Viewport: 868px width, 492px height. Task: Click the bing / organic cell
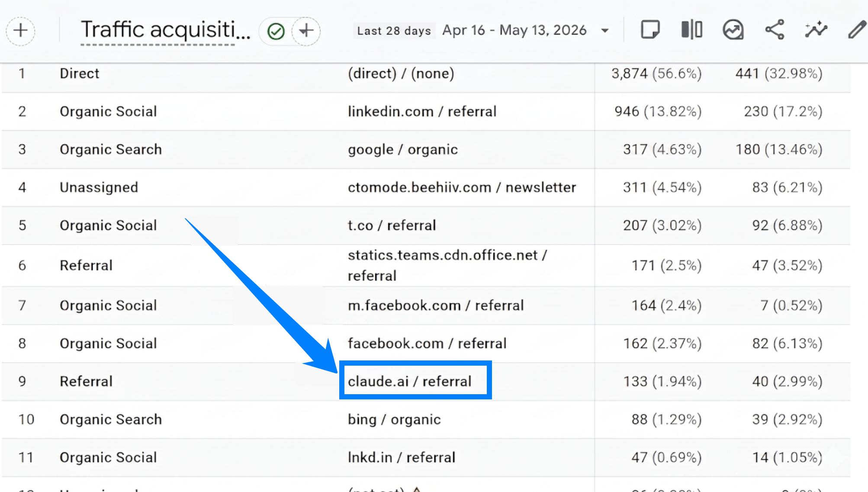coord(394,420)
